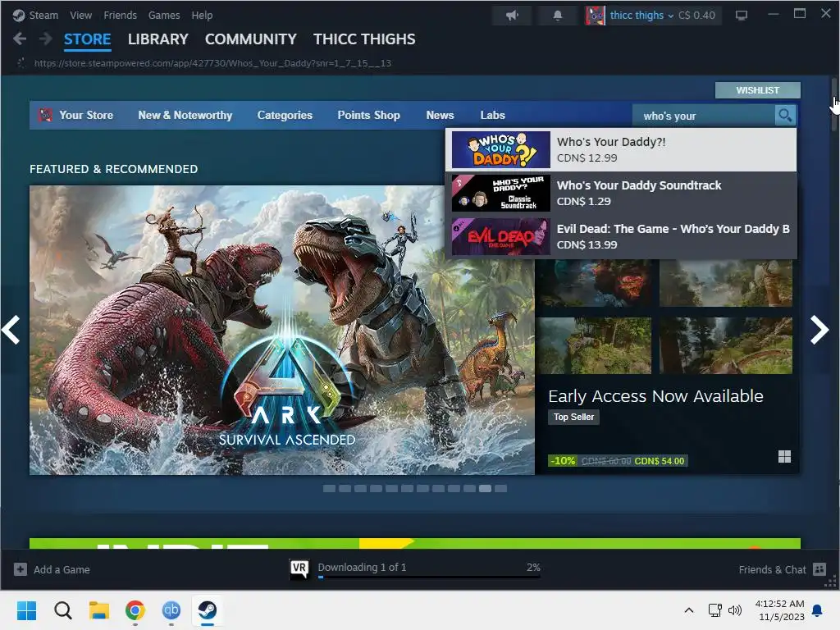Open the Steam menu
The width and height of the screenshot is (840, 630).
coord(43,15)
